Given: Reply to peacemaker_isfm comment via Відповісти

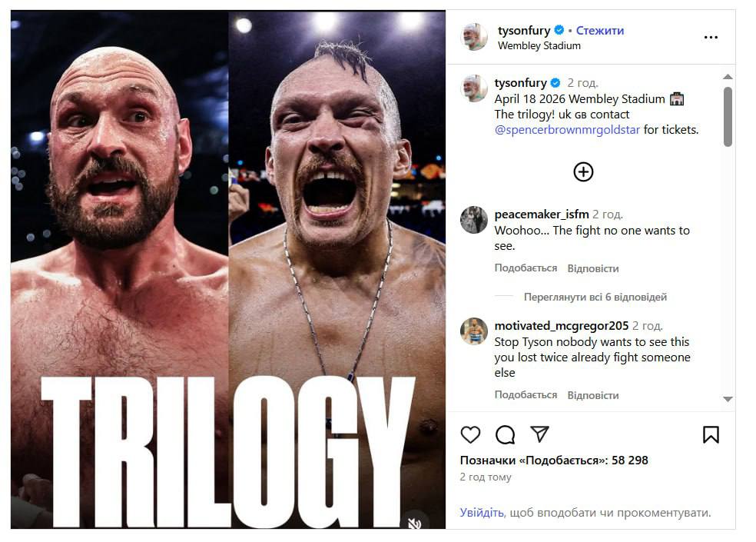Looking at the screenshot, I should click(593, 268).
